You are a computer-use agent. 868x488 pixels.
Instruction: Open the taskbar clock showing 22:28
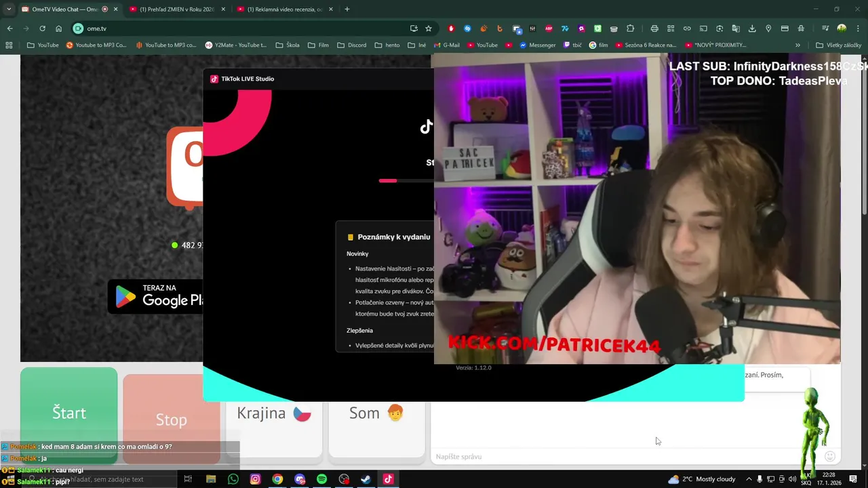(829, 479)
